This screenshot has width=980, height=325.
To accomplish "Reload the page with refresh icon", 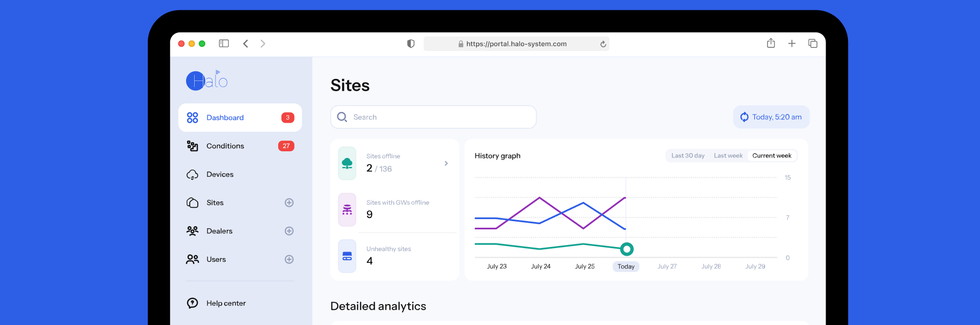I will click(603, 44).
